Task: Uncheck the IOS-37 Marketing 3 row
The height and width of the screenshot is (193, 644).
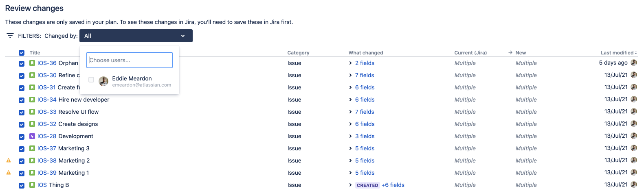Action: point(22,149)
